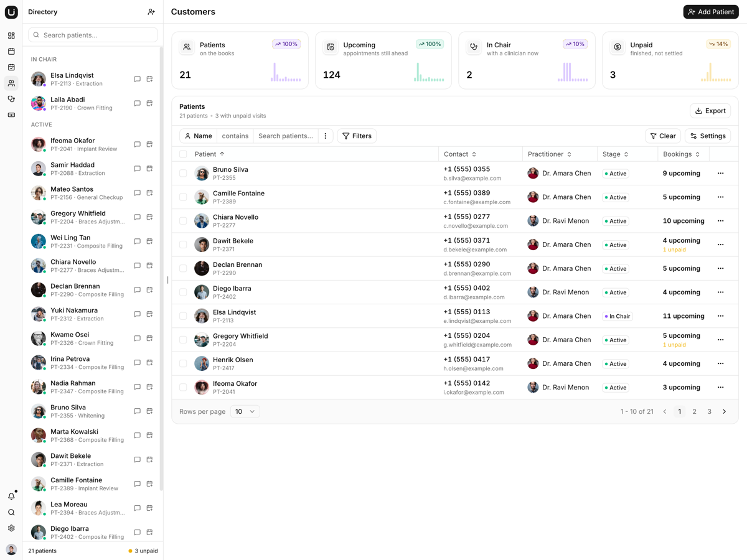The image size is (747, 560).
Task: Sort by the Practitioner column header
Action: click(550, 154)
